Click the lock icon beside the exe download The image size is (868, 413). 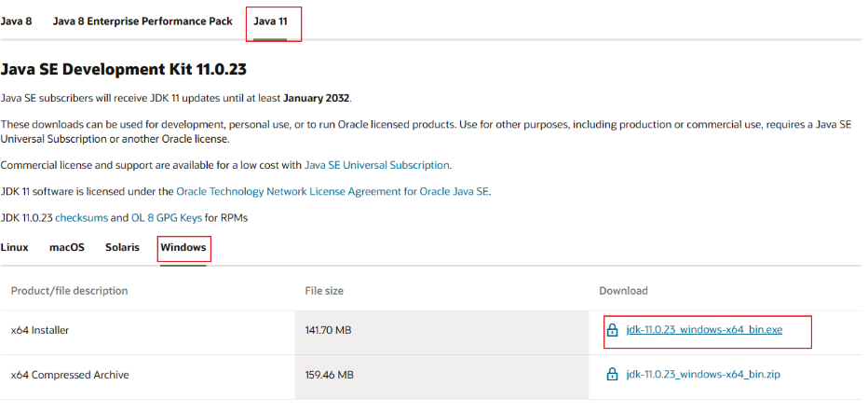point(612,330)
